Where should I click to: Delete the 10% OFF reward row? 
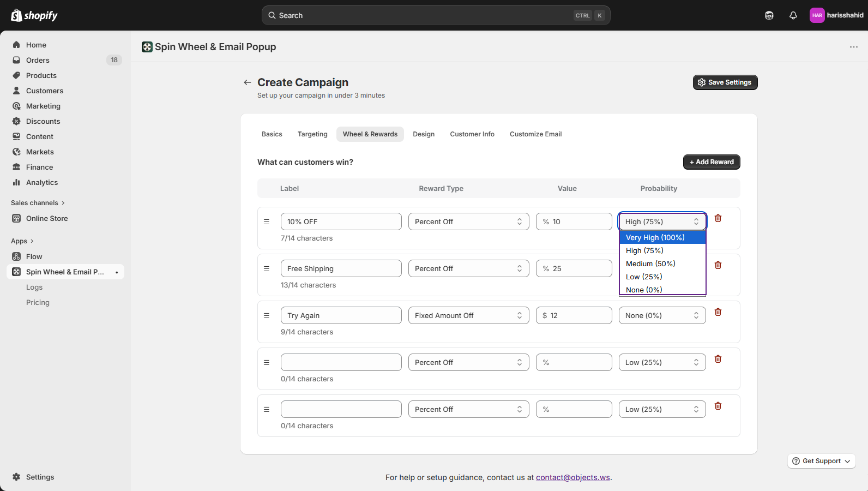pyautogui.click(x=718, y=218)
